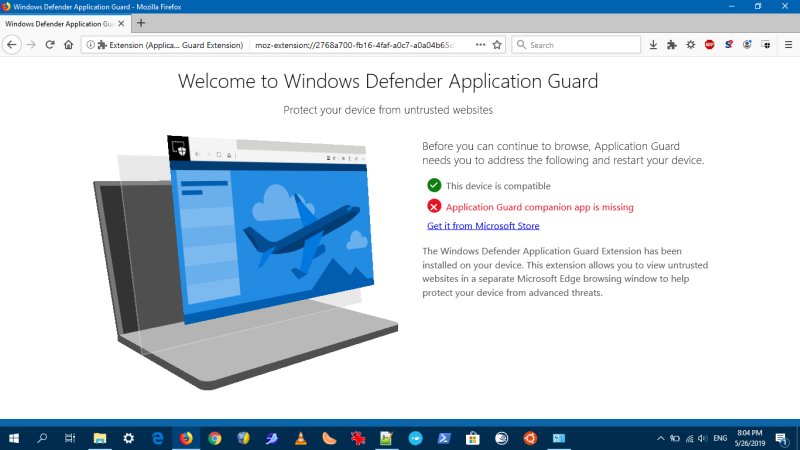Open the Application Guard extension toolbar button
The height and width of the screenshot is (450, 800).
[x=766, y=45]
